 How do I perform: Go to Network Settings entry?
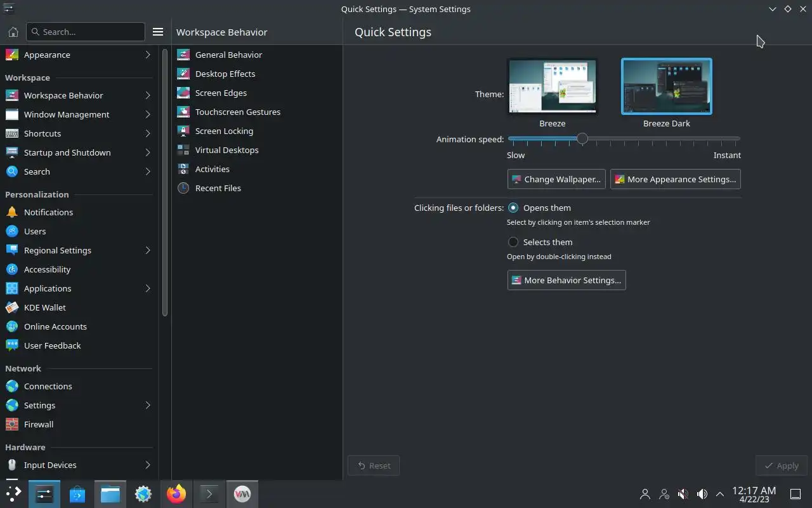[79, 405]
